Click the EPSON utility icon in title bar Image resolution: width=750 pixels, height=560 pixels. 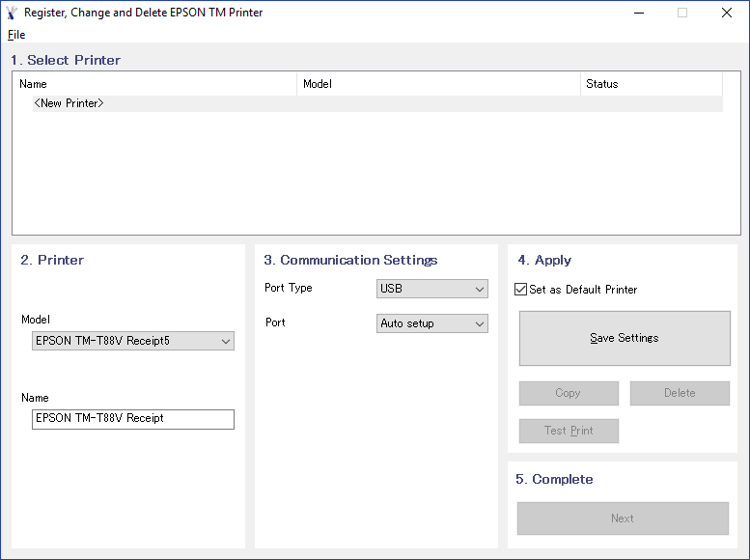coord(12,13)
